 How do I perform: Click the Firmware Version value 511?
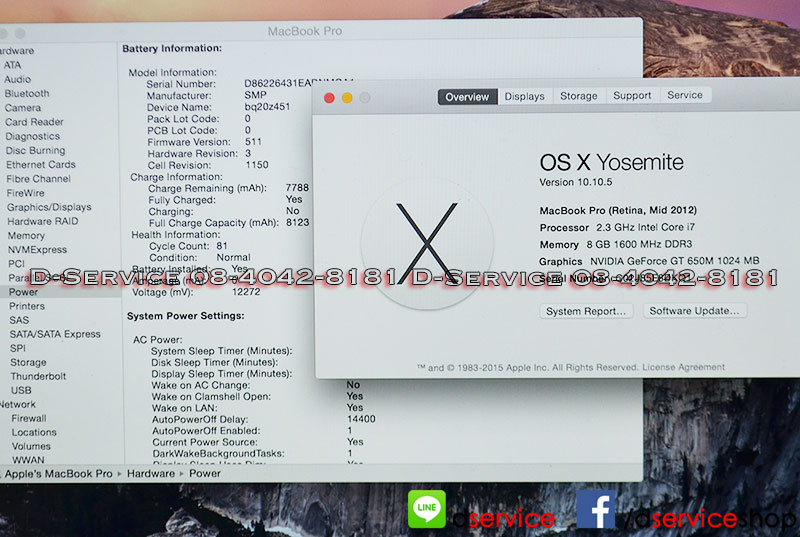pyautogui.click(x=253, y=142)
